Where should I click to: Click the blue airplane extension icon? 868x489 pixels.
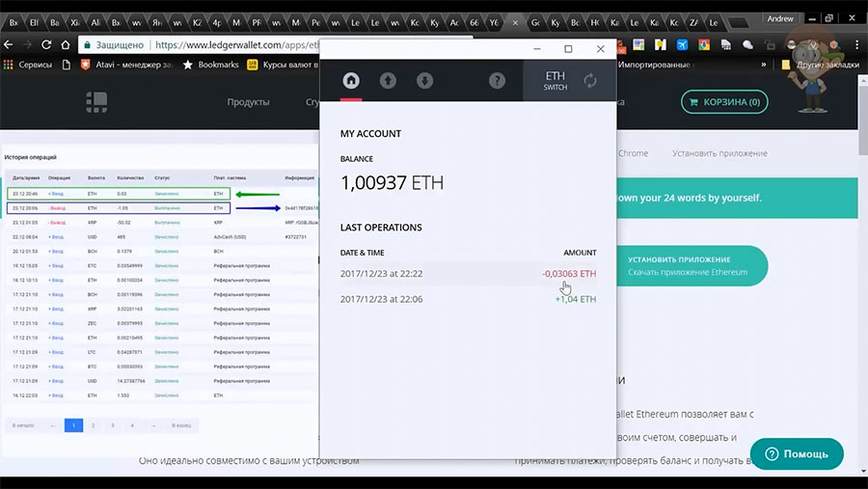[x=682, y=45]
